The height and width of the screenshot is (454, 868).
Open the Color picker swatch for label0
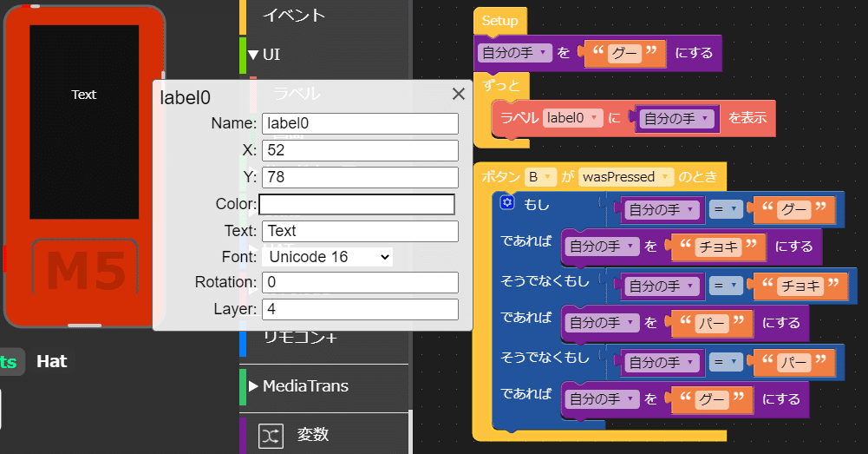click(356, 204)
